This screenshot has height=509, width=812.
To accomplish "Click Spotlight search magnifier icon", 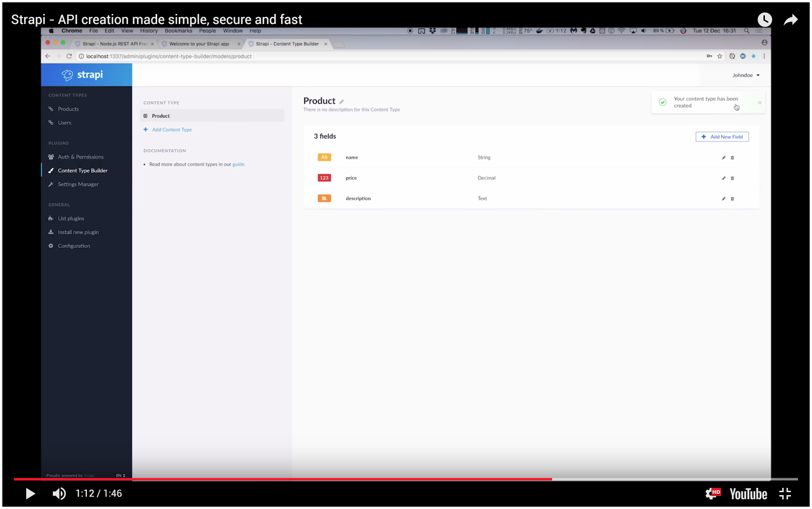I will pos(747,31).
